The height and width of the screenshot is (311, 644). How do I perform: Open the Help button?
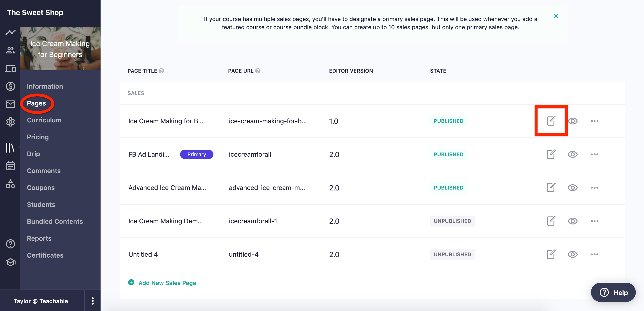click(x=613, y=292)
